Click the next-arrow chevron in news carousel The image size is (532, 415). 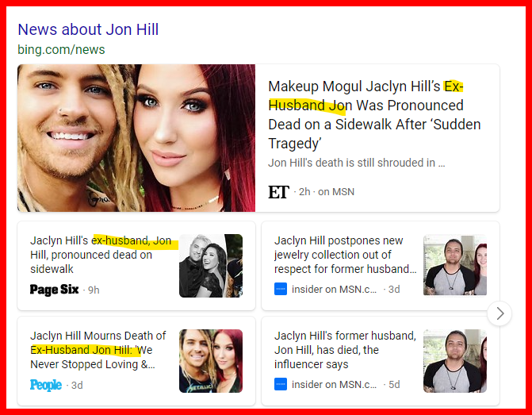[x=499, y=313]
